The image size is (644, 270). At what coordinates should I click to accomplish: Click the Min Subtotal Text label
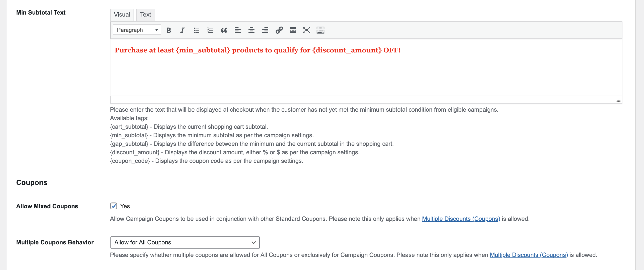[41, 13]
